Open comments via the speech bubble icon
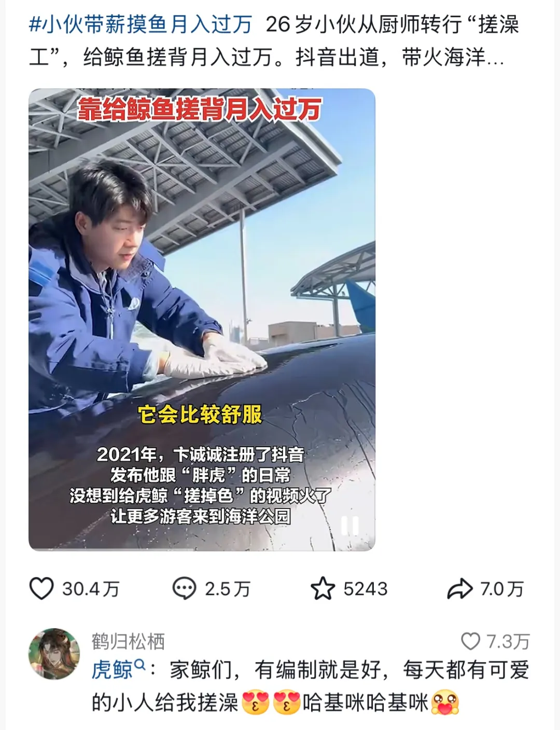 (x=184, y=589)
